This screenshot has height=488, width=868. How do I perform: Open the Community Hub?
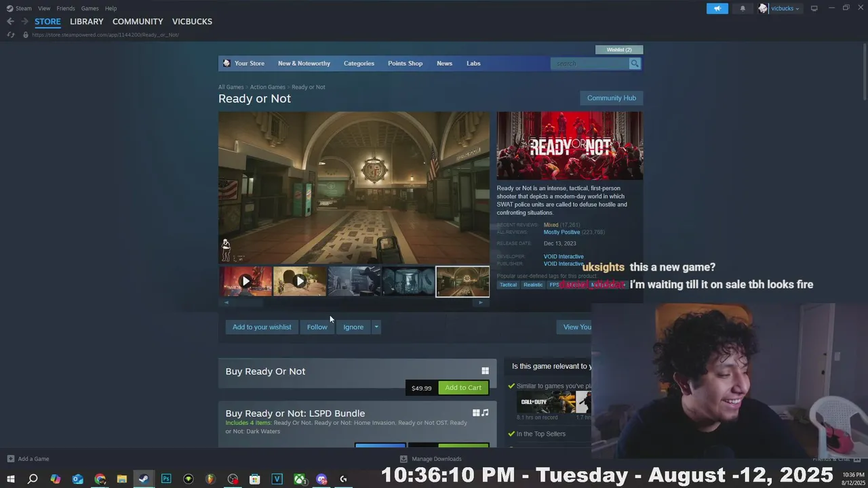612,98
